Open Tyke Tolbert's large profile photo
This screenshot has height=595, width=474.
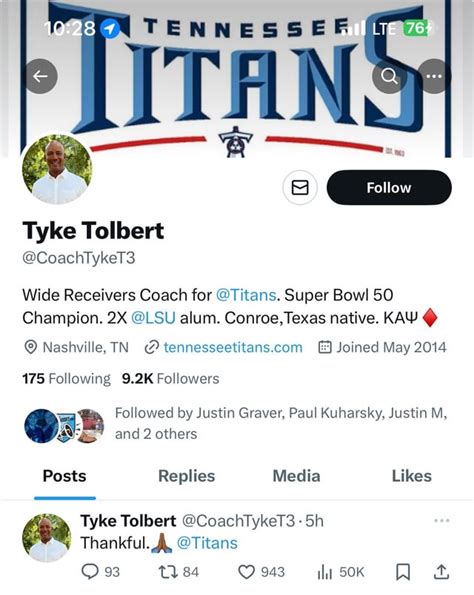point(57,169)
